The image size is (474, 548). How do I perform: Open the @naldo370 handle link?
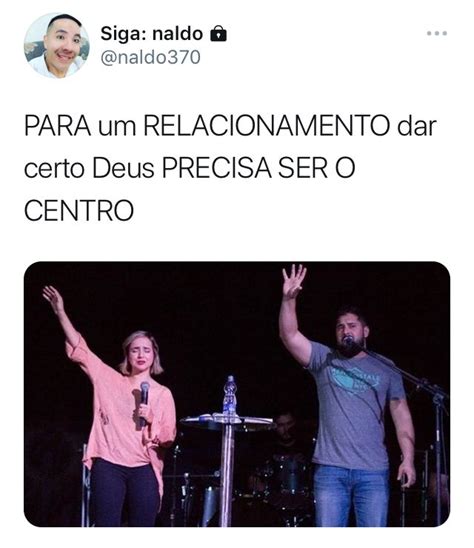coord(151,57)
